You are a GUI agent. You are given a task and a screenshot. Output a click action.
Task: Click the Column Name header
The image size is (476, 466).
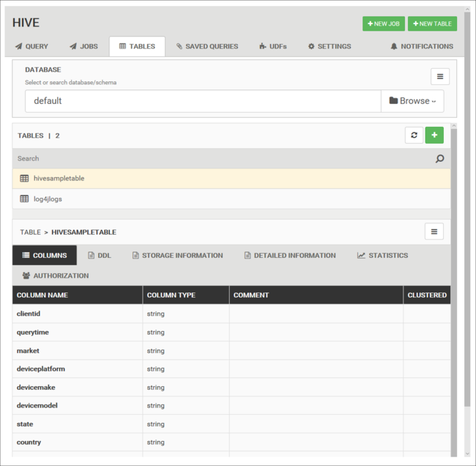[x=78, y=295]
